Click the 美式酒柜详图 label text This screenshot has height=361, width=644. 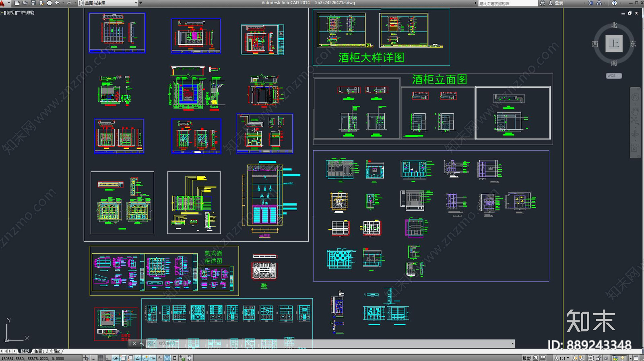pyautogui.click(x=213, y=257)
